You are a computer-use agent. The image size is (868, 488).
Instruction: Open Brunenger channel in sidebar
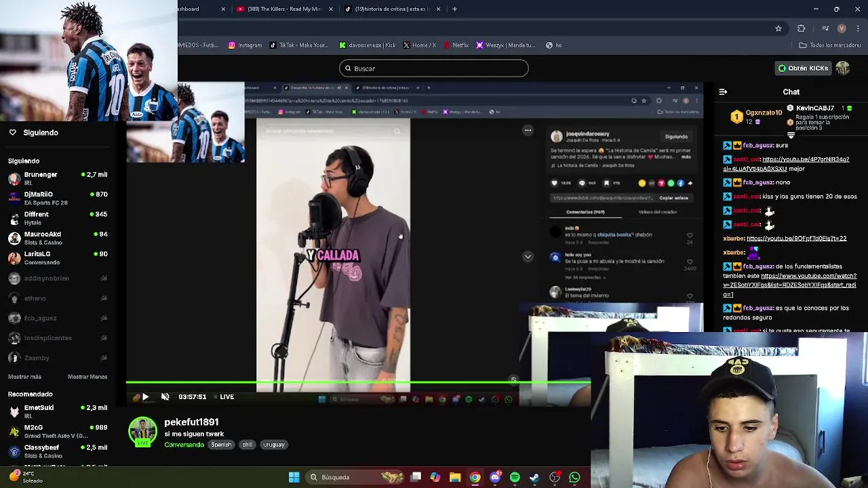point(58,178)
